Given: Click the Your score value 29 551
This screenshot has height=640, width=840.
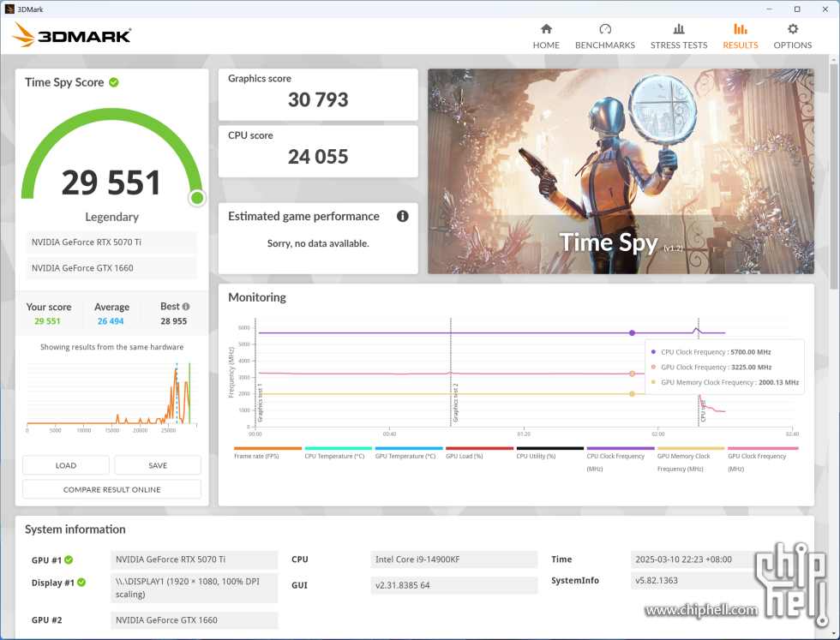Looking at the screenshot, I should pyautogui.click(x=48, y=321).
